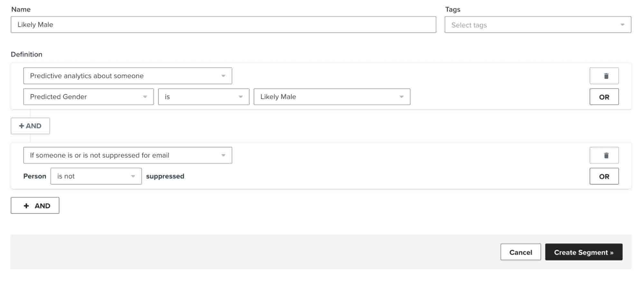Click the plus icon on the bottom AND button
Image resolution: width=644 pixels, height=297 pixels.
26,206
